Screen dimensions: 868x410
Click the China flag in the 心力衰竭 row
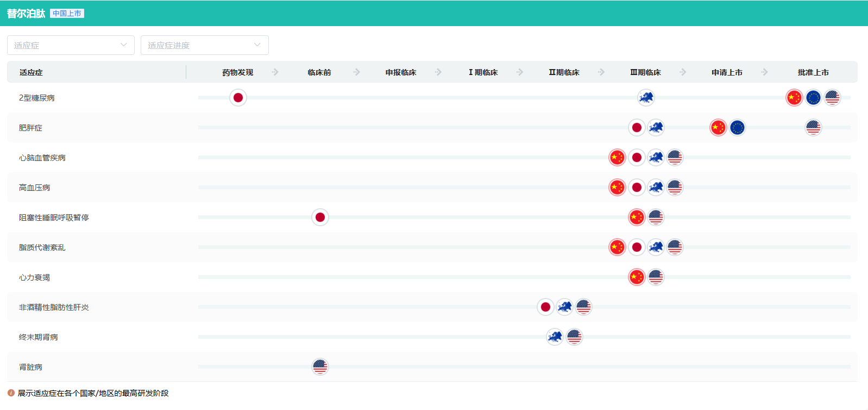click(x=637, y=277)
